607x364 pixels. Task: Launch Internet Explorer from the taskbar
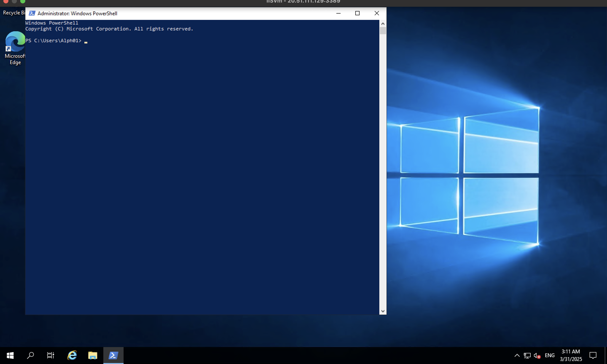(72, 355)
